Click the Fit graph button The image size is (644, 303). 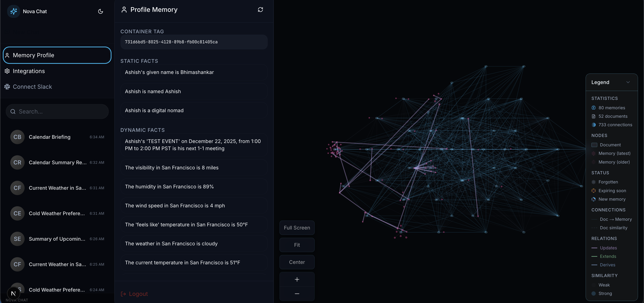pos(297,245)
